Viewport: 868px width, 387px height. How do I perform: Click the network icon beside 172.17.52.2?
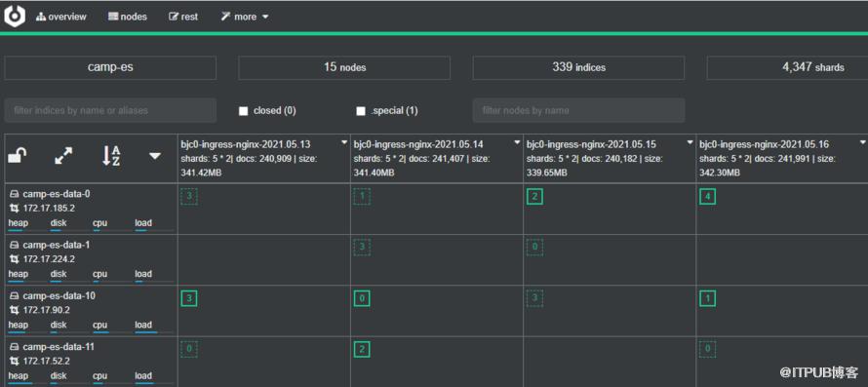[14, 361]
